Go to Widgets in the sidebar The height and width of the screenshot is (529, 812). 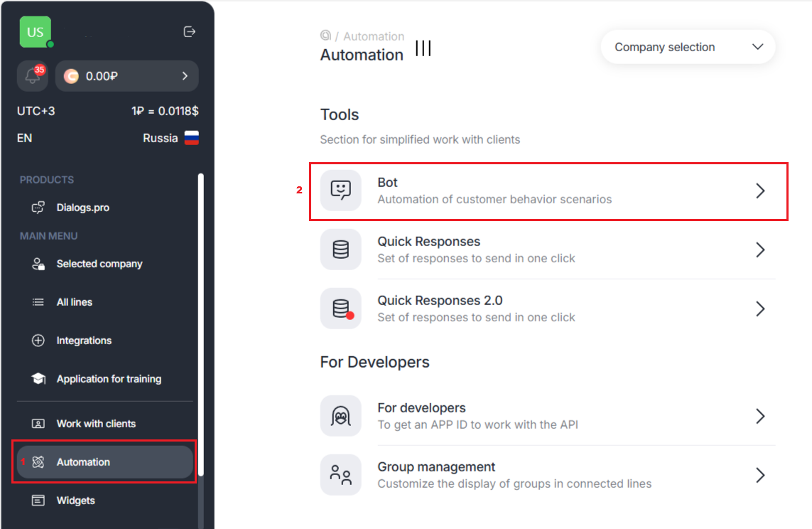(75, 501)
